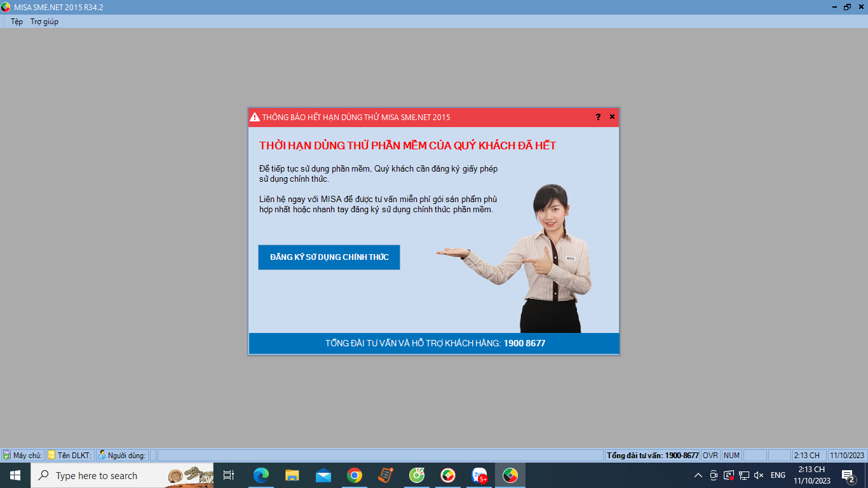Restore down the MISA SME.NET window

847,7
